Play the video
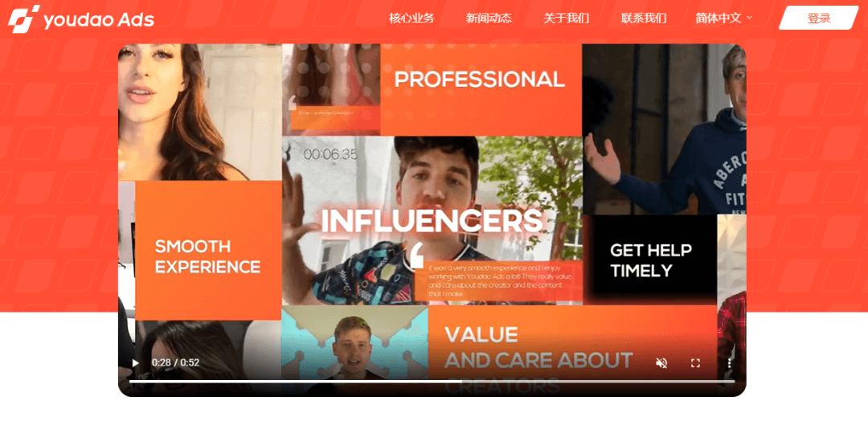Screen dimensions: 868x421 (x=135, y=363)
